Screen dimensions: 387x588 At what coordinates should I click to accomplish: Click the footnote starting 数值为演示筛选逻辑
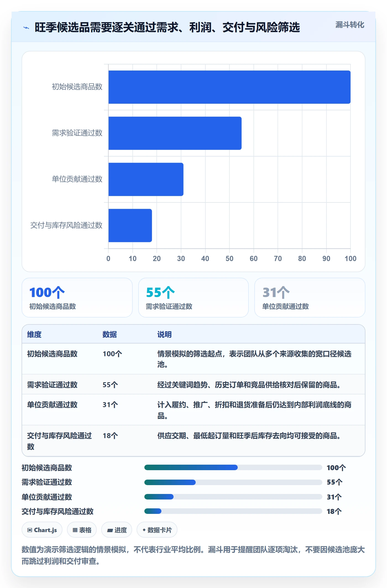click(x=193, y=555)
